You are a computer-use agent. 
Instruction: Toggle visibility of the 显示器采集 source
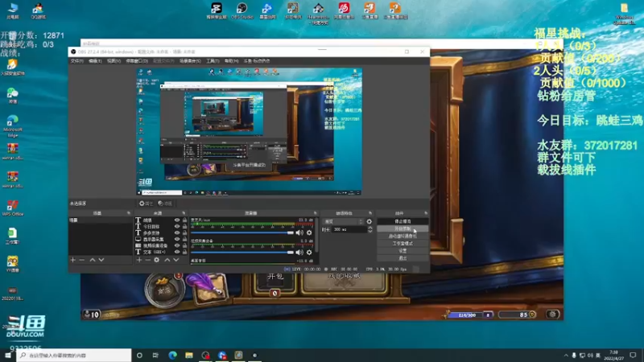[177, 239]
